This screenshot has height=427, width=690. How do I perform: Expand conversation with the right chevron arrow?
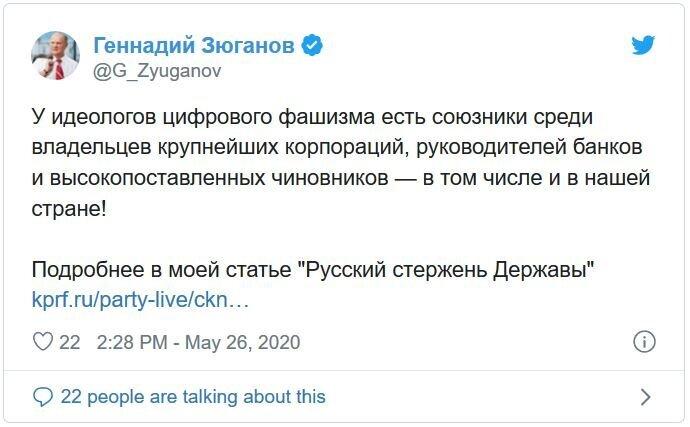(645, 397)
